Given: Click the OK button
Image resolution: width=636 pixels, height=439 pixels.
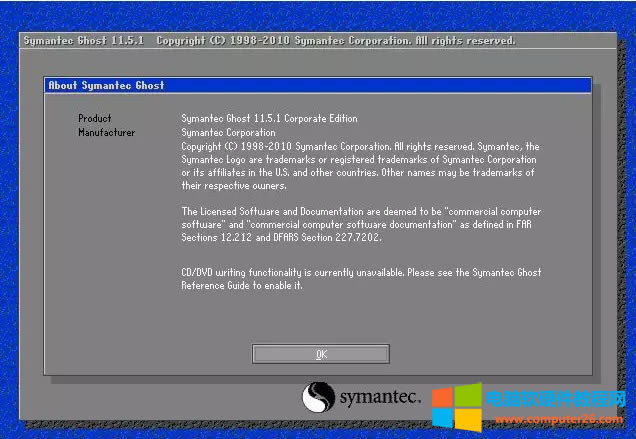Looking at the screenshot, I should click(320, 354).
